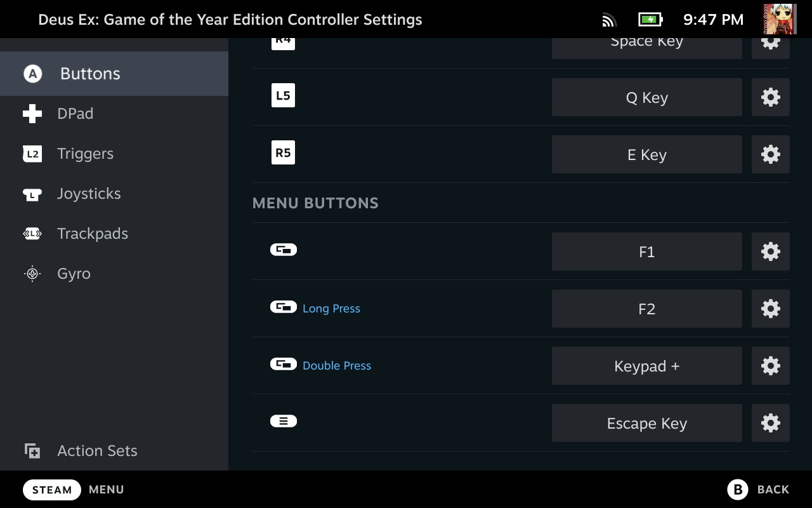Click gear icon beside the F1 binding
The height and width of the screenshot is (508, 812).
tap(770, 251)
